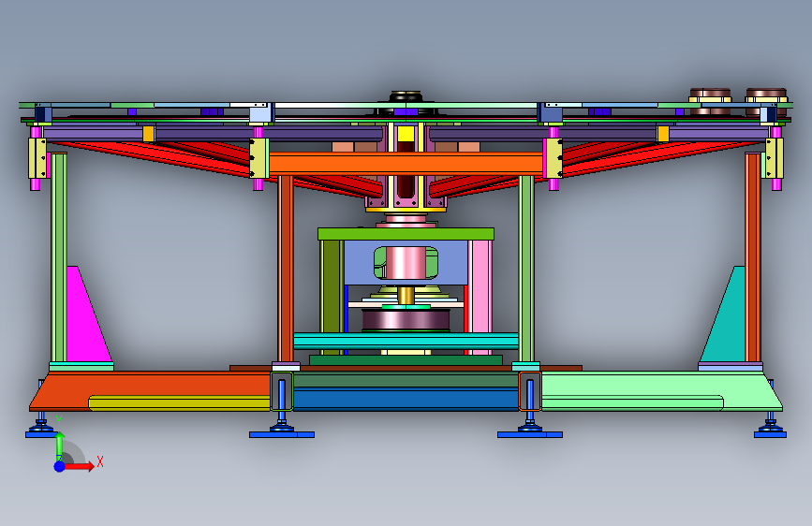Select the cyan horizontal cross beam
The width and height of the screenshot is (812, 526).
pyautogui.click(x=406, y=342)
